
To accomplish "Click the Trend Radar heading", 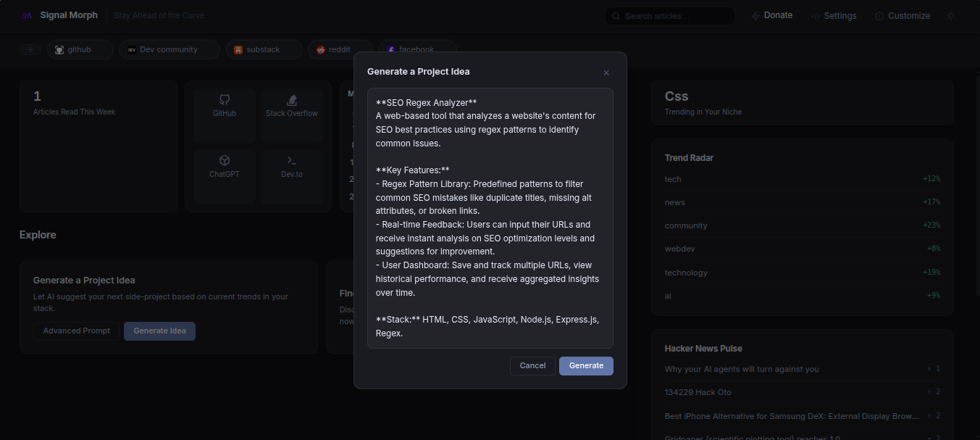I will tap(689, 158).
